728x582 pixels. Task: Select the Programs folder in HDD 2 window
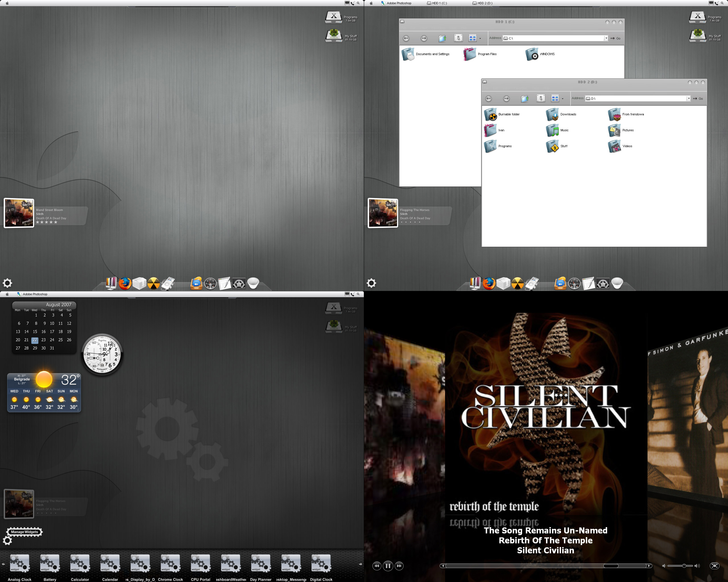(x=498, y=146)
